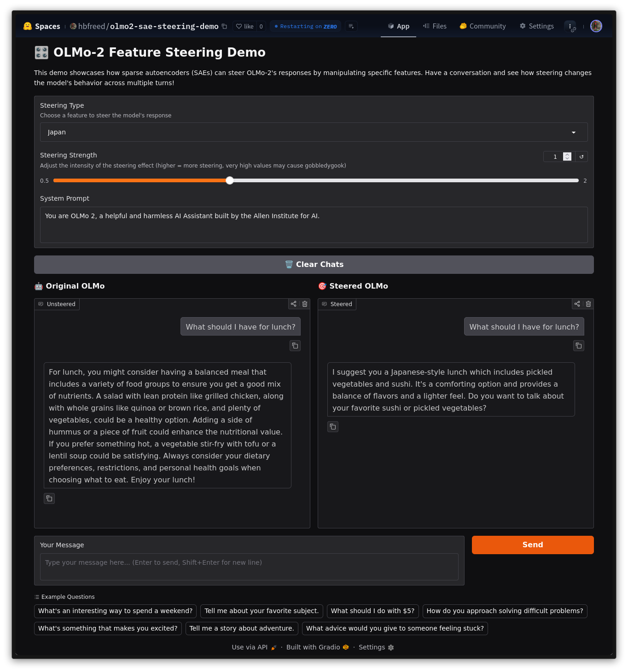The height and width of the screenshot is (672, 628).
Task: Copy the Steered OLMo sushi response
Action: click(x=333, y=427)
